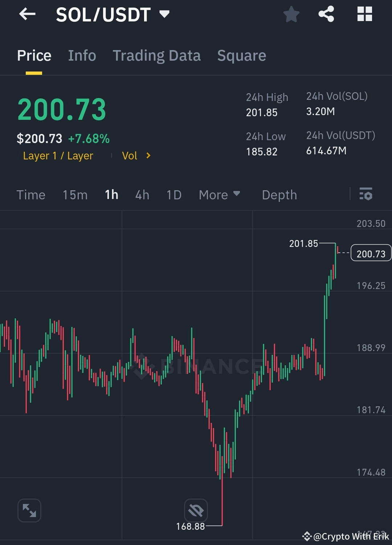392x545 pixels.
Task: Enable the 4h candle timeframe
Action: [142, 195]
